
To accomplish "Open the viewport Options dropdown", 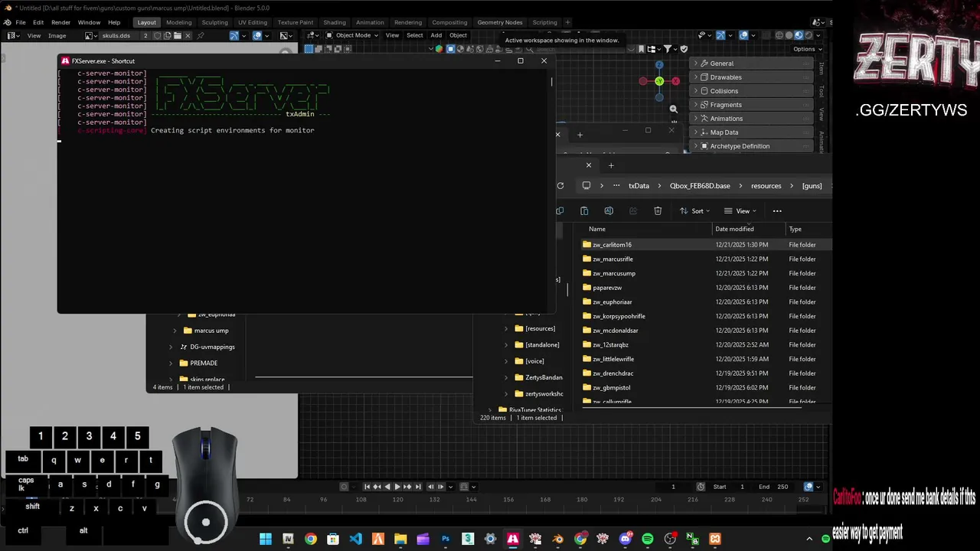I will [807, 49].
